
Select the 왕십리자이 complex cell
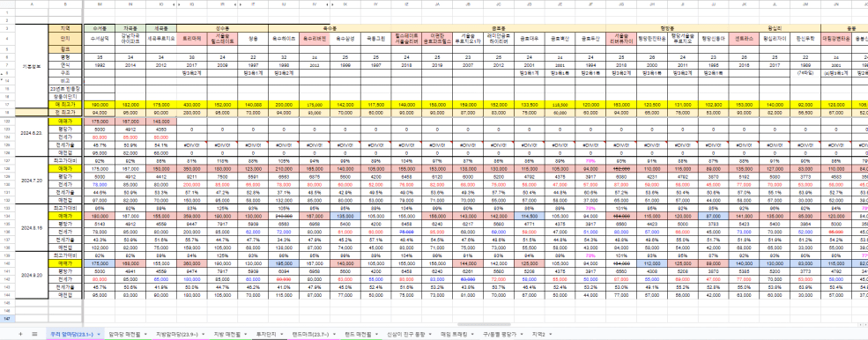click(x=775, y=39)
